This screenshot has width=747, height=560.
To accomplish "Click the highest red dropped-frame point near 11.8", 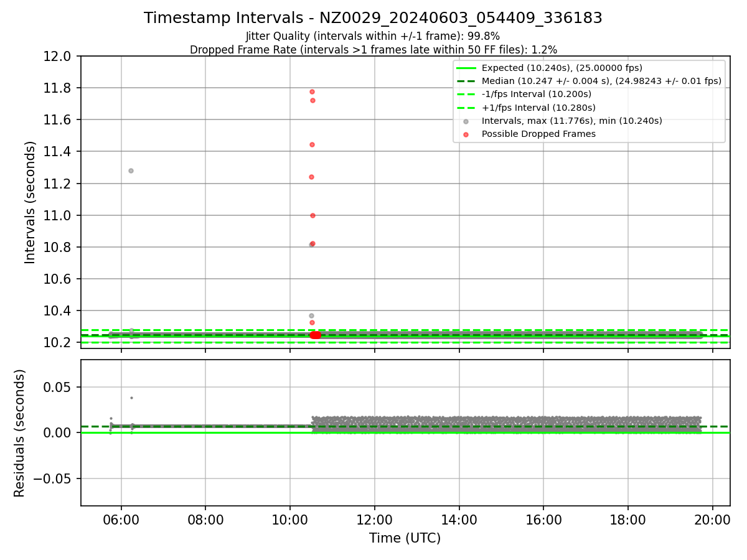I will coord(312,91).
